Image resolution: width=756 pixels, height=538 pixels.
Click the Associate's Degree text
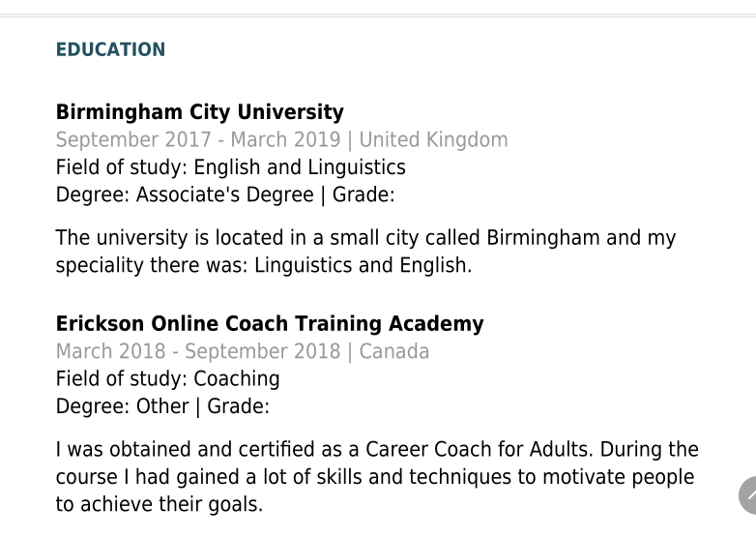click(221, 194)
